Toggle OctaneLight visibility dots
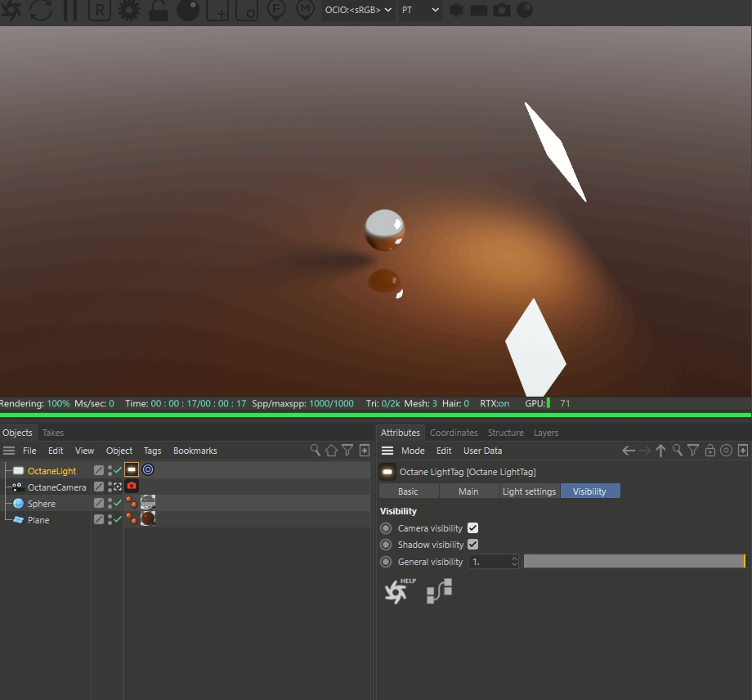The width and height of the screenshot is (752, 700). pyautogui.click(x=110, y=471)
